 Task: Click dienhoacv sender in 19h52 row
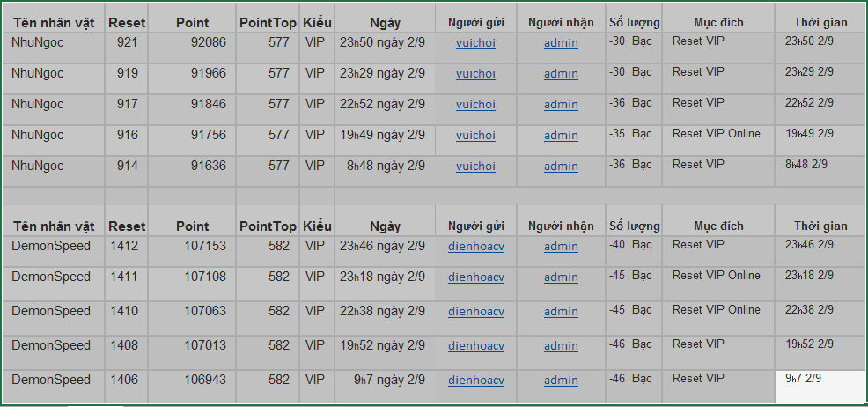476,346
